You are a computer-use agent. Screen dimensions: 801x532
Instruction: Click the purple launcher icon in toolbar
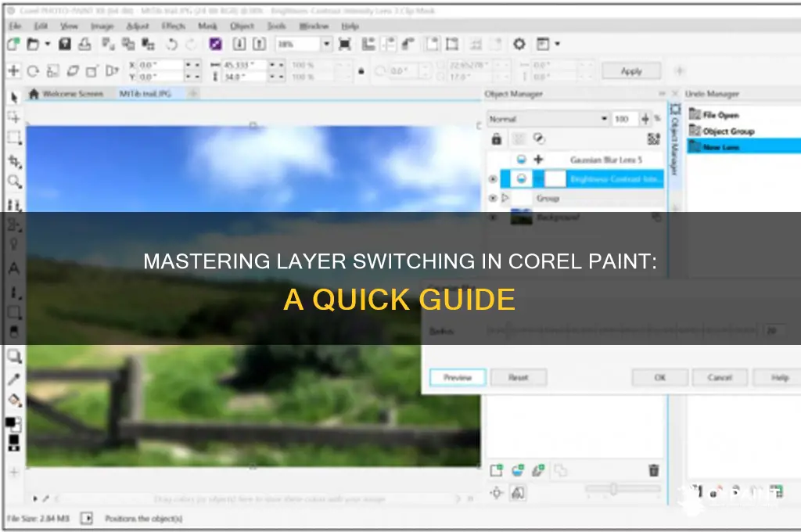(216, 45)
